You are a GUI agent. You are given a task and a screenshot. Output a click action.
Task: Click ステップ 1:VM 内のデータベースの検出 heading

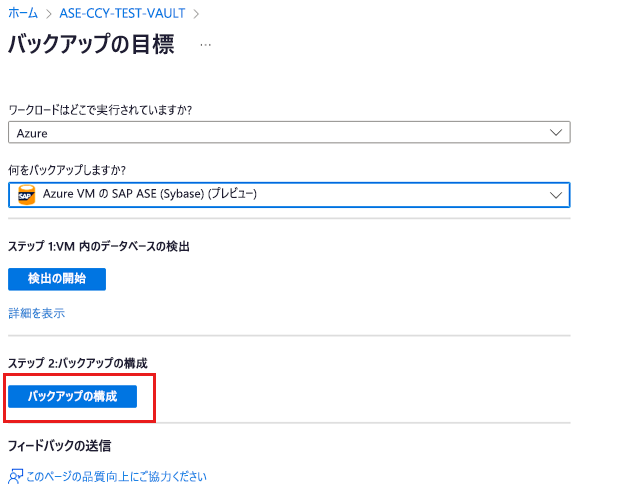tap(99, 246)
